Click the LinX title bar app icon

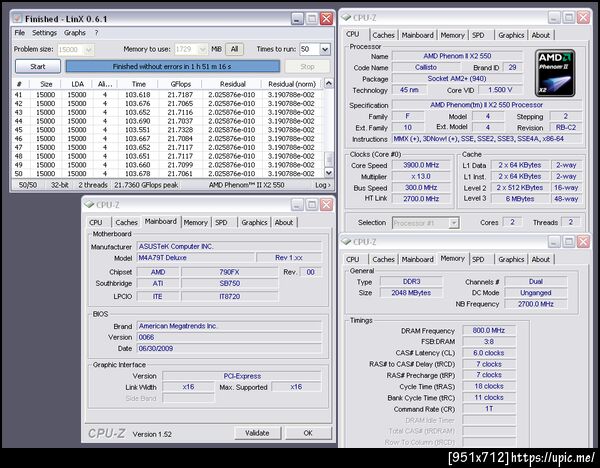17,18
